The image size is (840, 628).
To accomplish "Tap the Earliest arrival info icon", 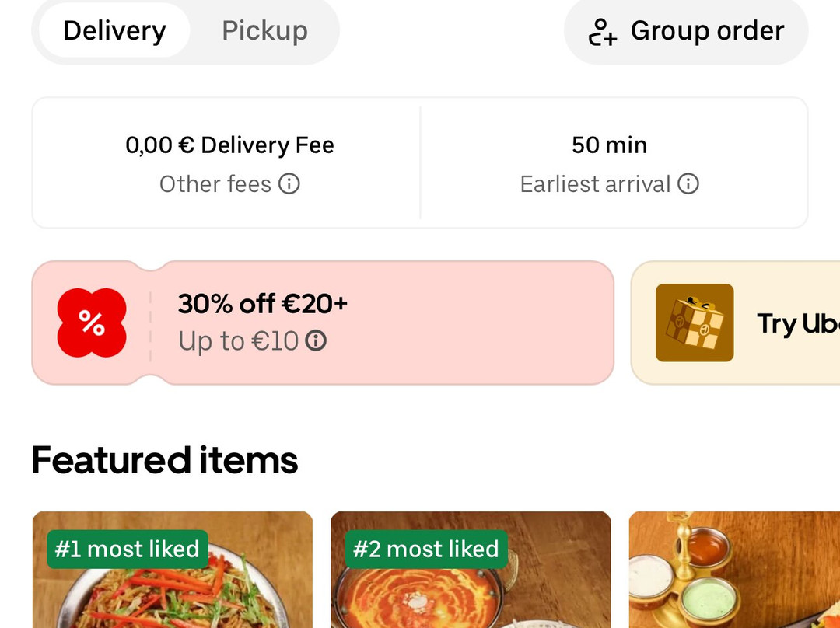I will (x=688, y=184).
